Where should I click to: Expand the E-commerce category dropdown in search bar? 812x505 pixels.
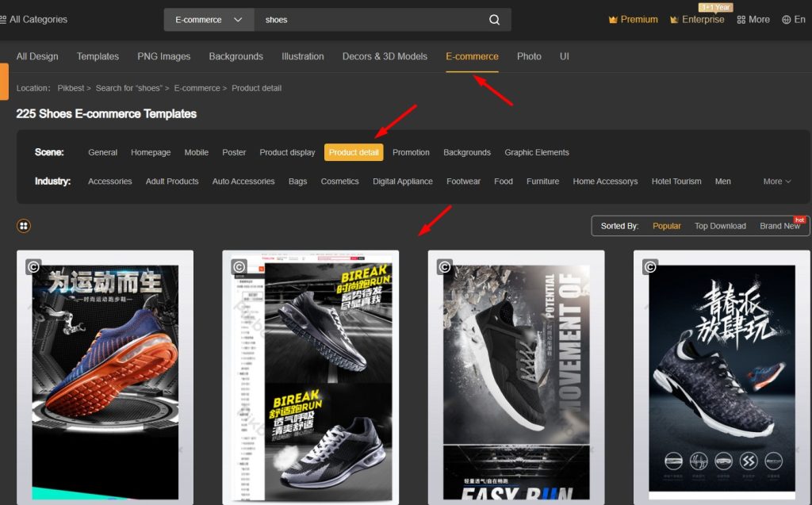pos(209,19)
